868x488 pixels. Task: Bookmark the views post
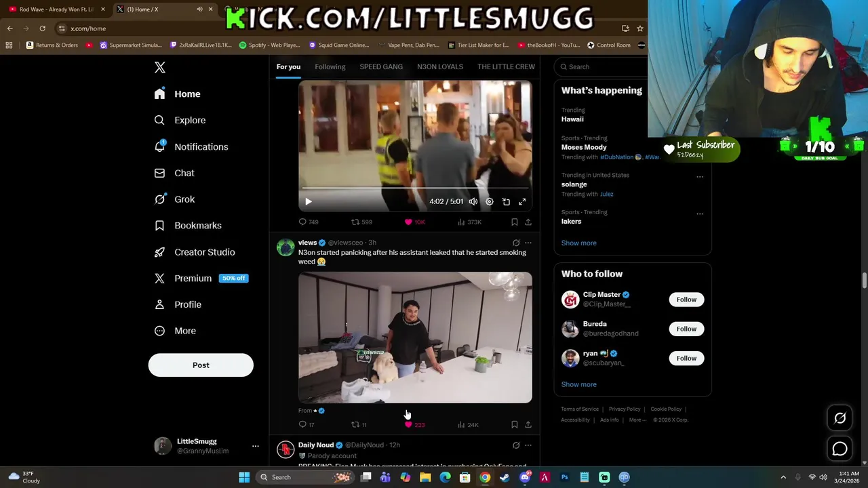(x=515, y=424)
